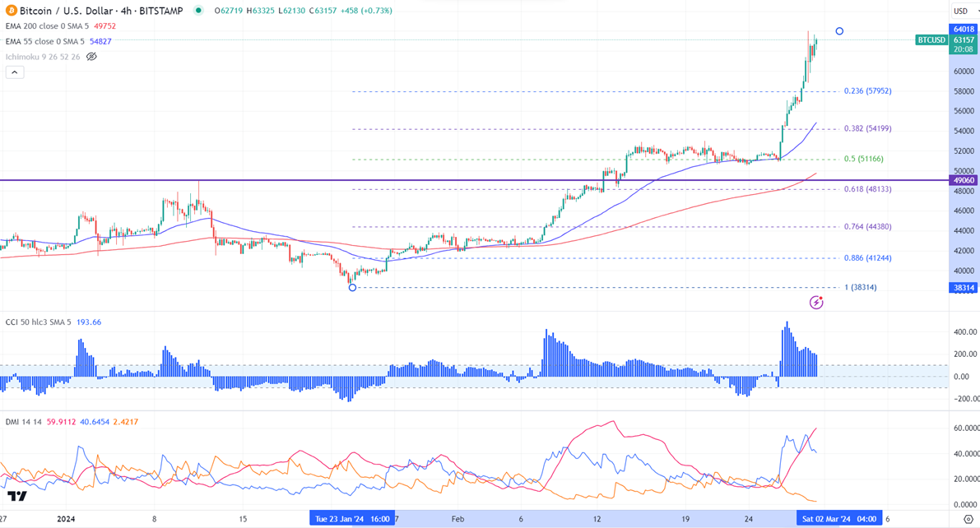Click the 63157 current price label
The height and width of the screenshot is (528, 980).
[x=963, y=40]
